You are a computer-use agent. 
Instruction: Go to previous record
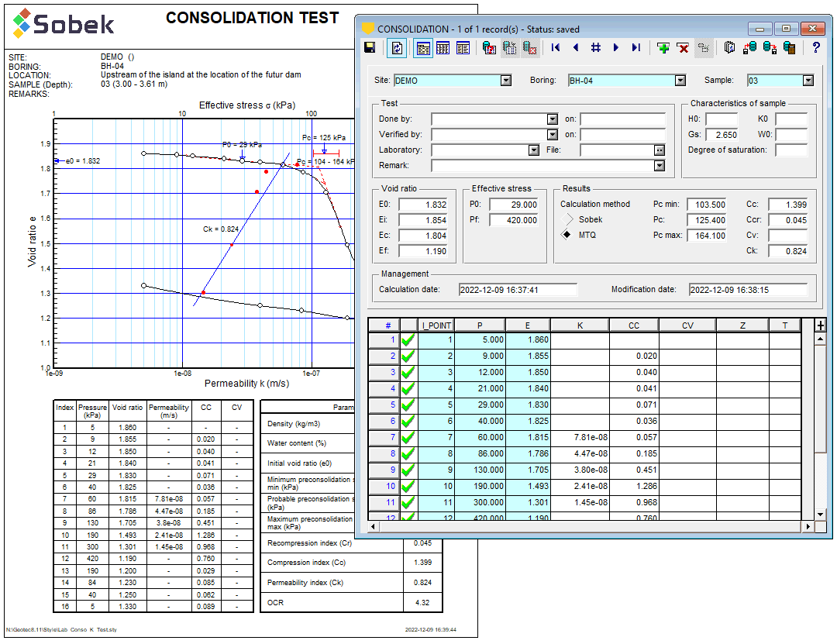pos(575,47)
